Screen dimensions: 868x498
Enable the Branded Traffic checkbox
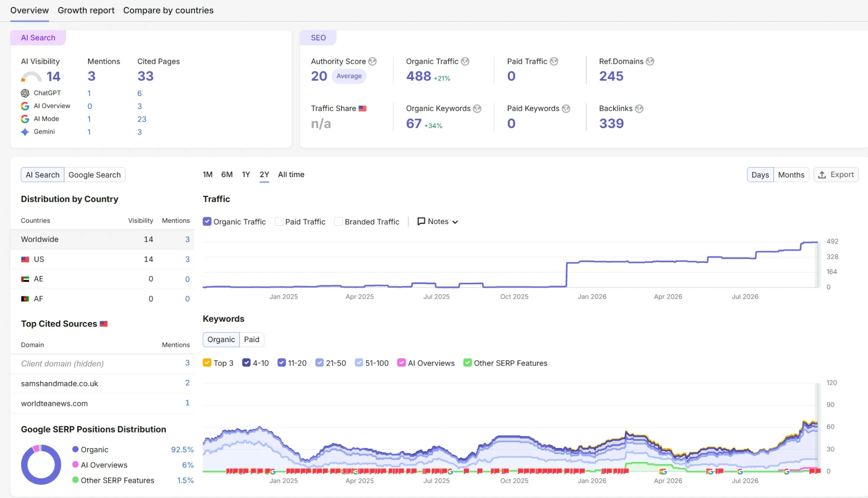(339, 221)
